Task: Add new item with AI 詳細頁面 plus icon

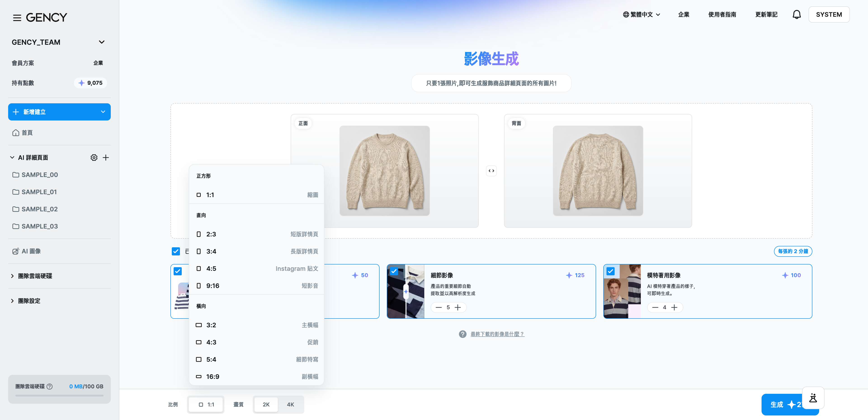Action: point(106,157)
